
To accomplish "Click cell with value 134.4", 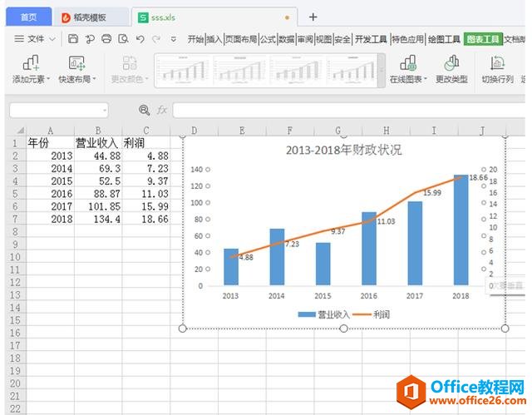I will coord(98,220).
